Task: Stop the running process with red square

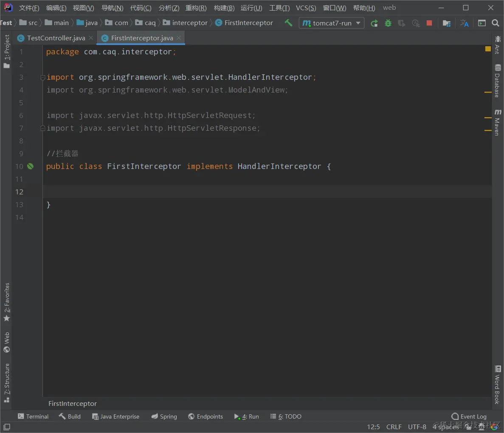Action: [x=429, y=23]
